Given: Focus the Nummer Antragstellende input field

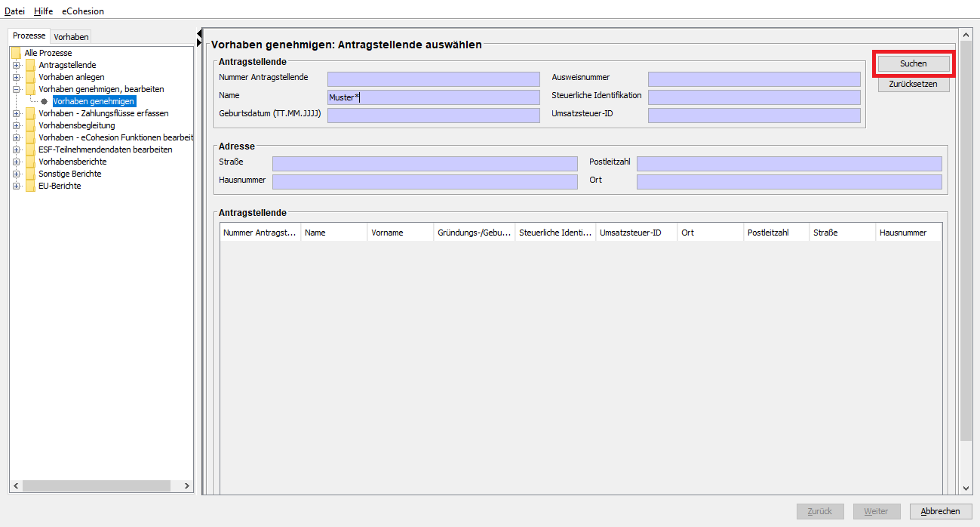Looking at the screenshot, I should (434, 79).
